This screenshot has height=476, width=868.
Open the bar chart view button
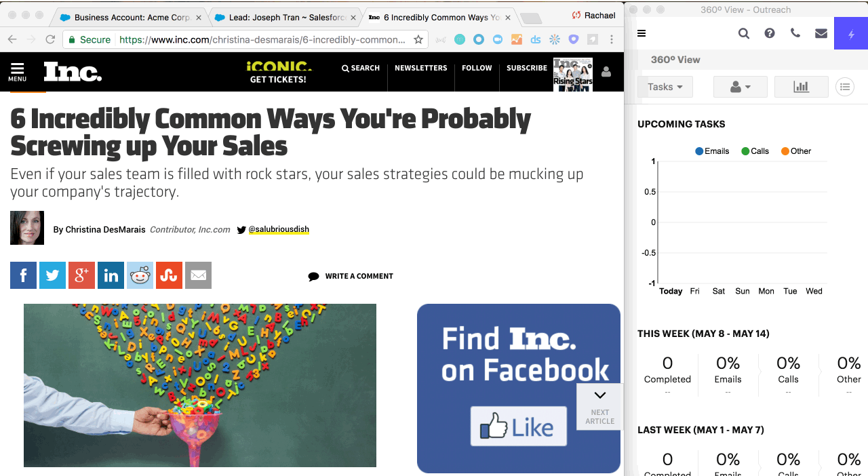click(x=801, y=87)
